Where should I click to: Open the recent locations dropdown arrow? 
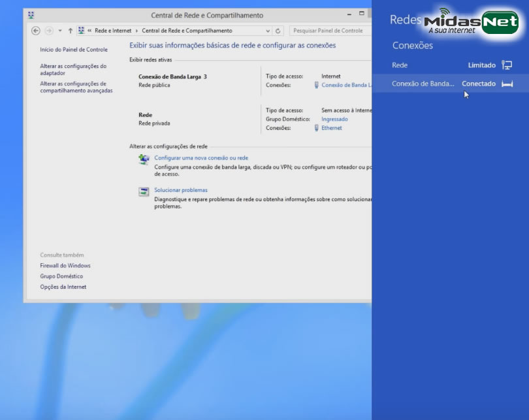point(60,31)
